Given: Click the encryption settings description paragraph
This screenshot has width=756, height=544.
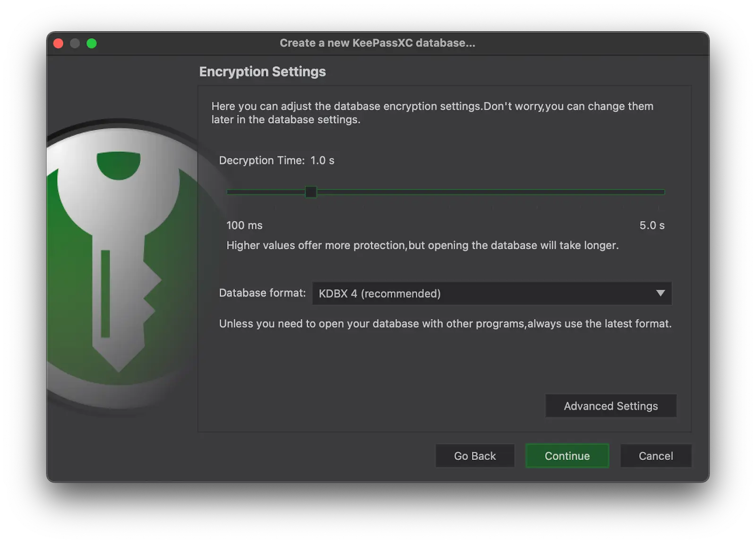Looking at the screenshot, I should pyautogui.click(x=432, y=112).
